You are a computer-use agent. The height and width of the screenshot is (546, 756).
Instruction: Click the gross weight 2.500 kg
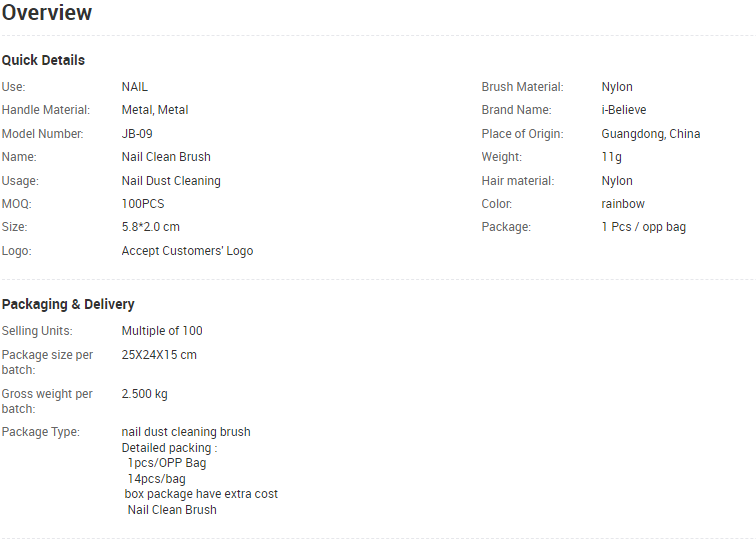click(x=145, y=394)
